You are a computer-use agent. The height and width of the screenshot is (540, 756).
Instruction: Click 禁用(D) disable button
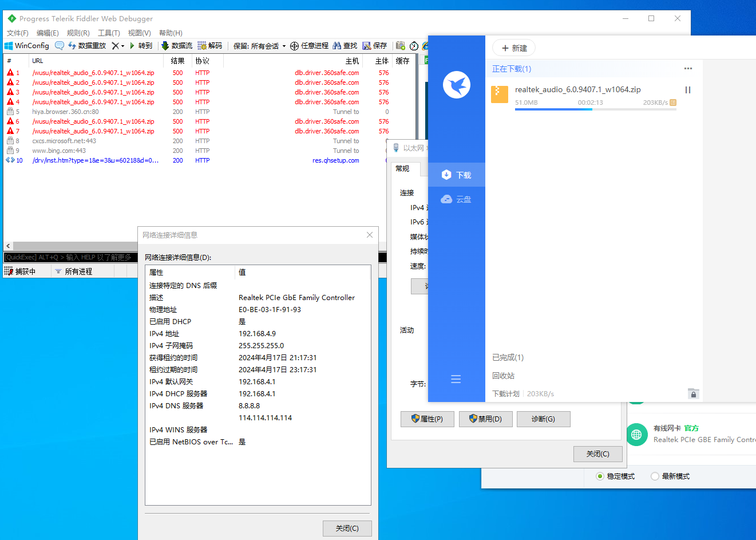pyautogui.click(x=486, y=419)
